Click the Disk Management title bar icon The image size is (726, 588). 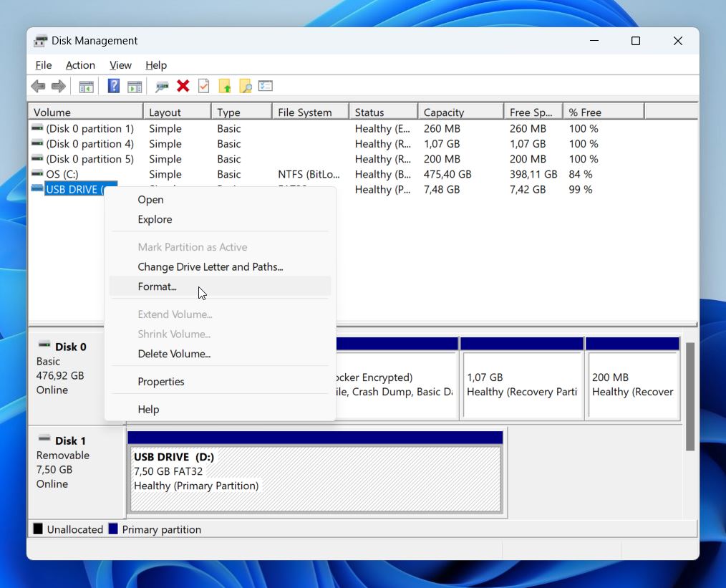tap(40, 41)
